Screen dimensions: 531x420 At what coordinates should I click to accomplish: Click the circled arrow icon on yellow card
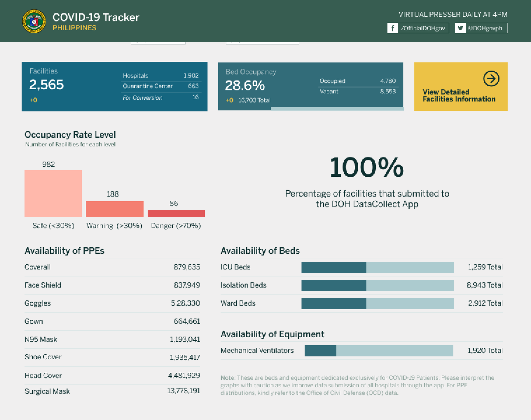point(491,78)
